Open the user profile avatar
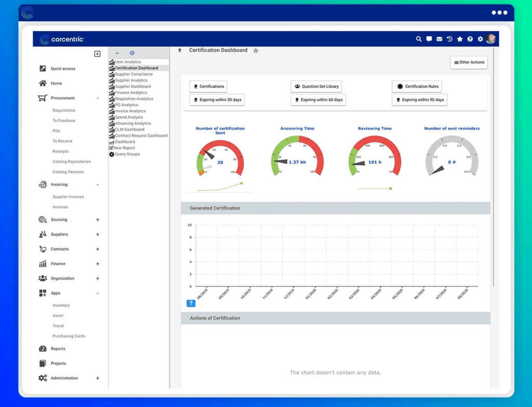 (491, 39)
